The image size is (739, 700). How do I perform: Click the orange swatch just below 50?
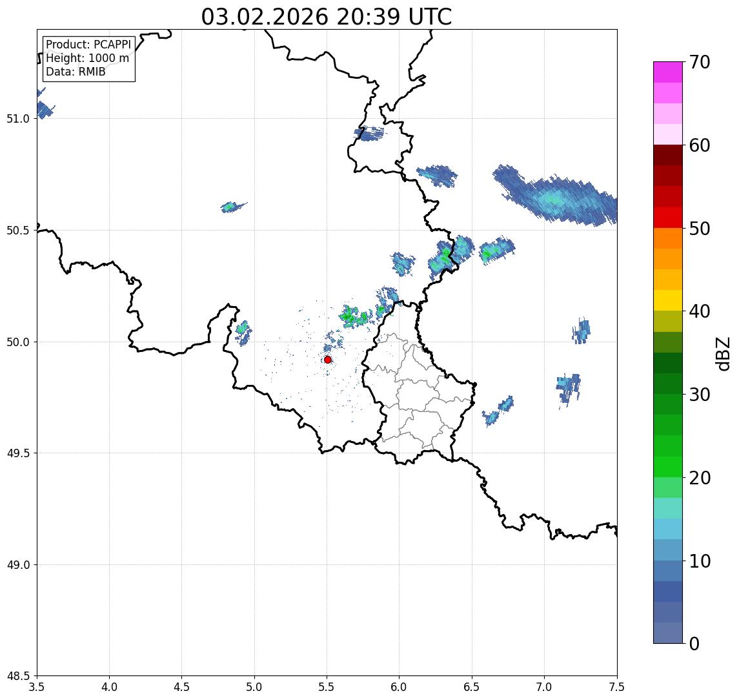(668, 238)
